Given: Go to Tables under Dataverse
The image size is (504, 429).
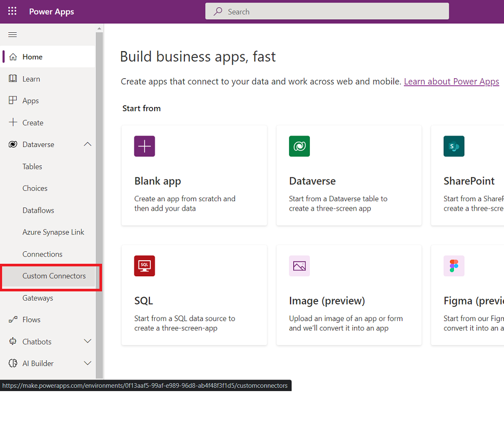Looking at the screenshot, I should [32, 167].
